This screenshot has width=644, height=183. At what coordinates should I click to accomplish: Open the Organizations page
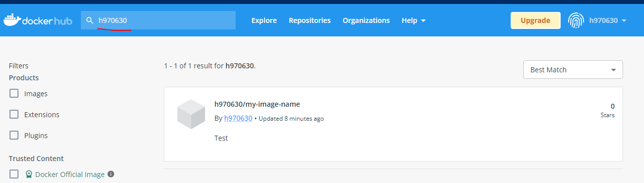click(366, 20)
